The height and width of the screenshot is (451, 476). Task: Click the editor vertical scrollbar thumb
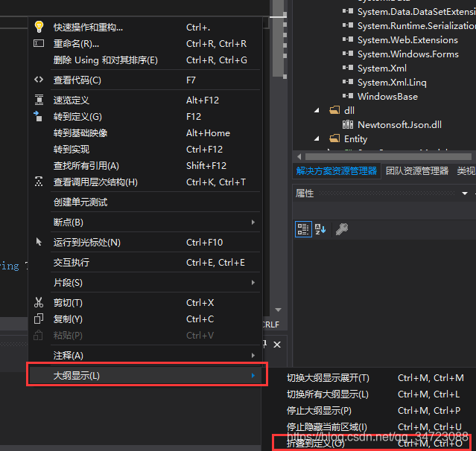[x=278, y=38]
